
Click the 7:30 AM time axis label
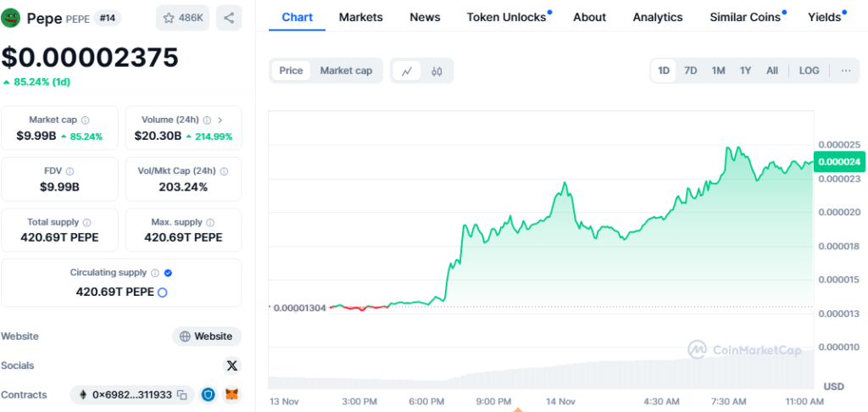728,401
